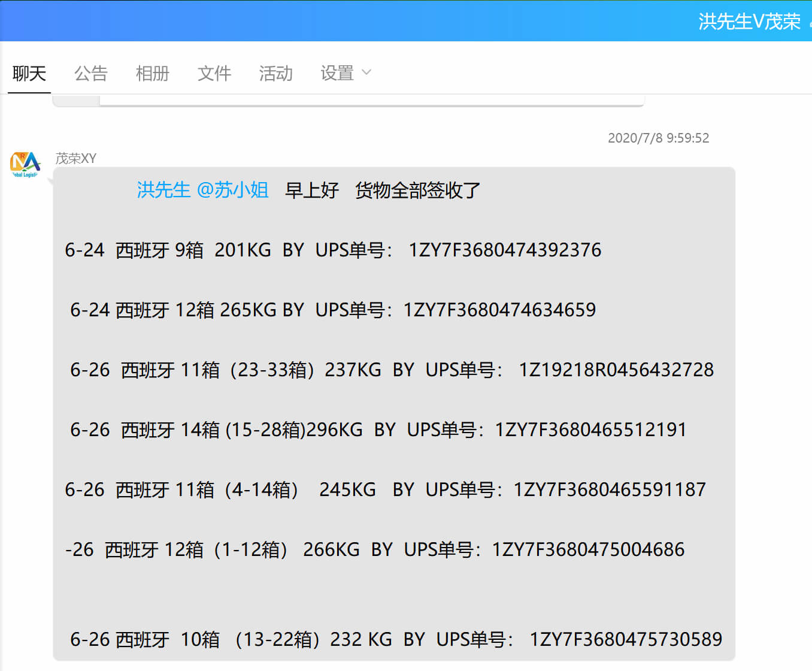Click tracking number 1ZY7F3680465512191
812x671 pixels.
pos(590,430)
